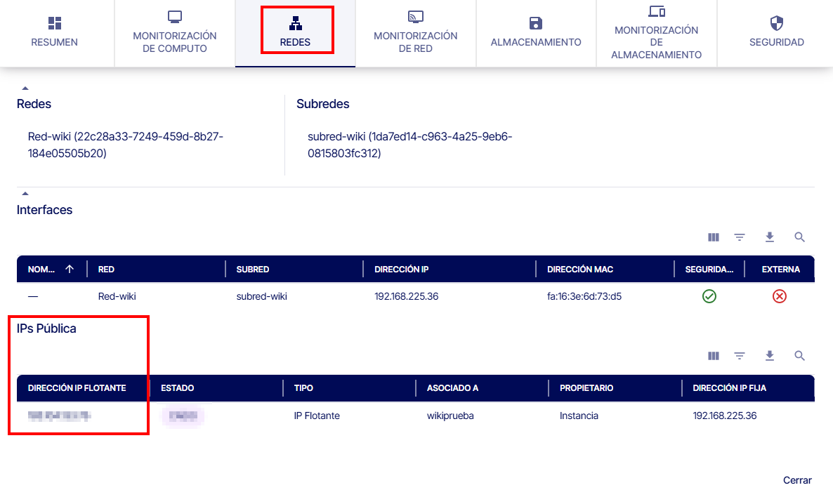Open the Resumen tab
This screenshot has height=504, width=833.
pyautogui.click(x=55, y=33)
